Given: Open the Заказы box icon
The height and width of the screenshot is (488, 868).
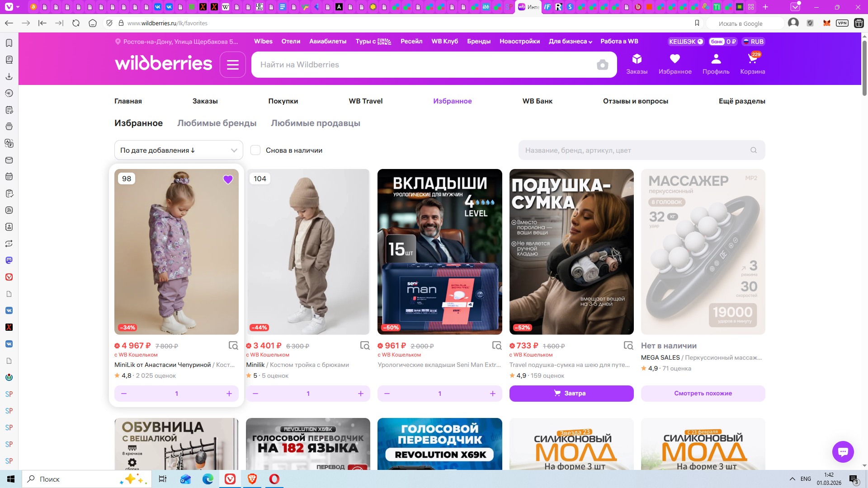Looking at the screenshot, I should point(637,59).
